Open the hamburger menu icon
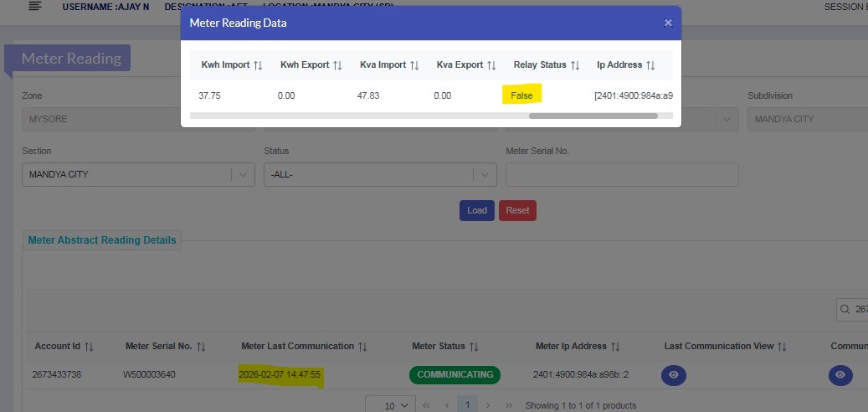This screenshot has width=868, height=412. (x=35, y=7)
